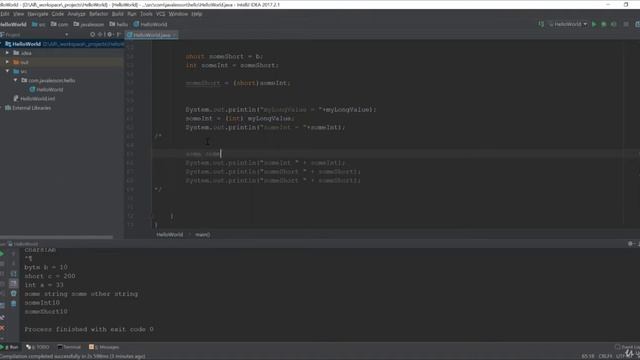Click the com breadcrumb in the navigation bar
640x360 pixels.
click(x=59, y=24)
